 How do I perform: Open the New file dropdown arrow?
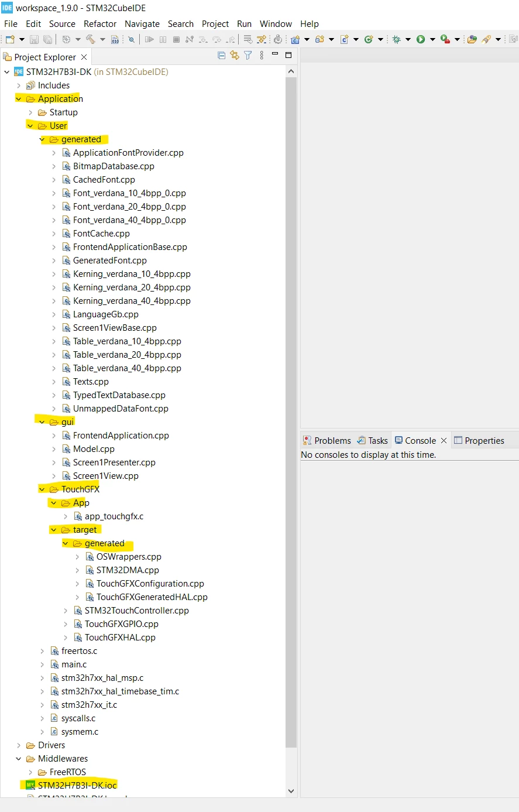coord(22,39)
